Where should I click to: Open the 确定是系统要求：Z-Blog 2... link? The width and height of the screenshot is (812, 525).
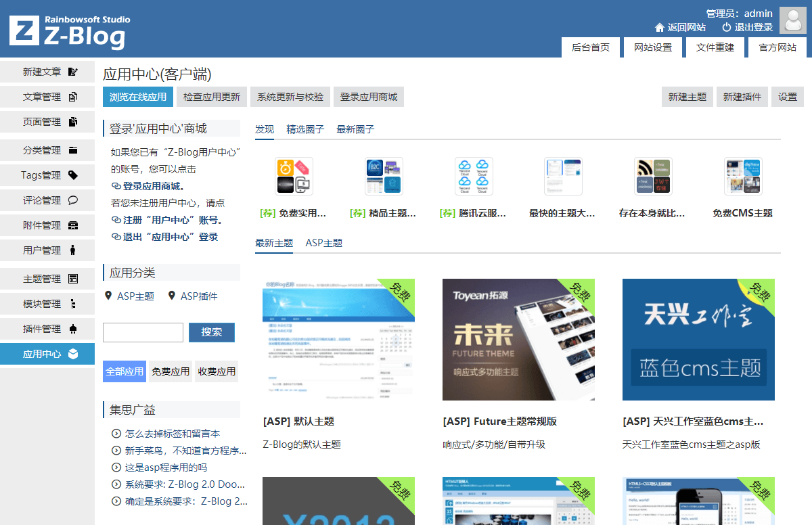tap(187, 501)
